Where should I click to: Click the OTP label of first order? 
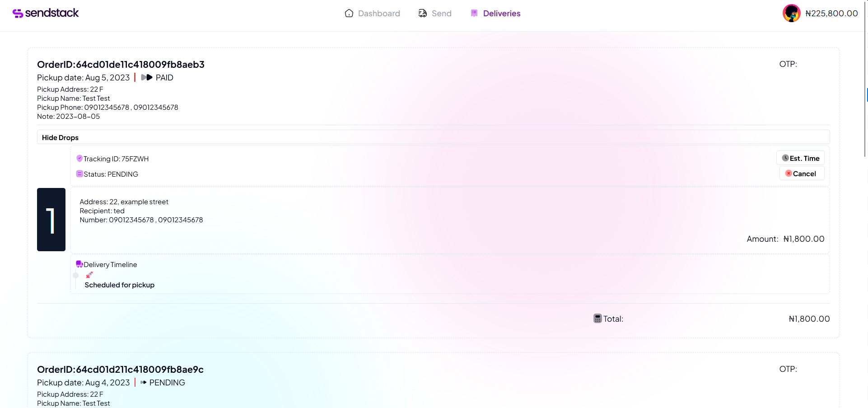click(x=788, y=64)
